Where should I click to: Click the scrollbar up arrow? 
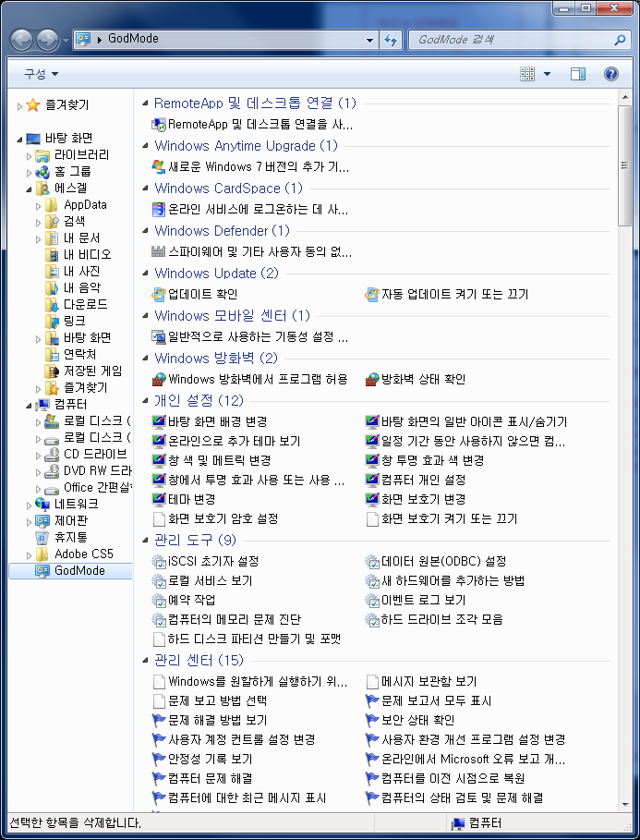point(625,98)
